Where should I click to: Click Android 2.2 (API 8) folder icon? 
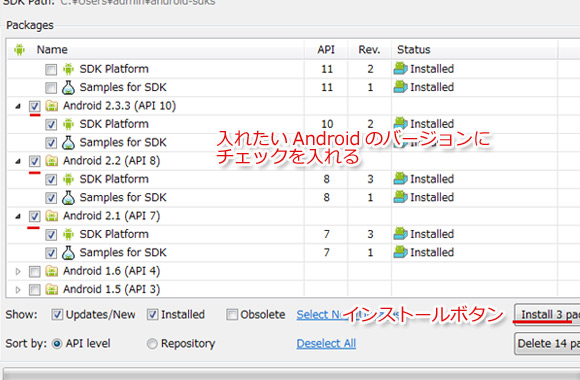52,161
